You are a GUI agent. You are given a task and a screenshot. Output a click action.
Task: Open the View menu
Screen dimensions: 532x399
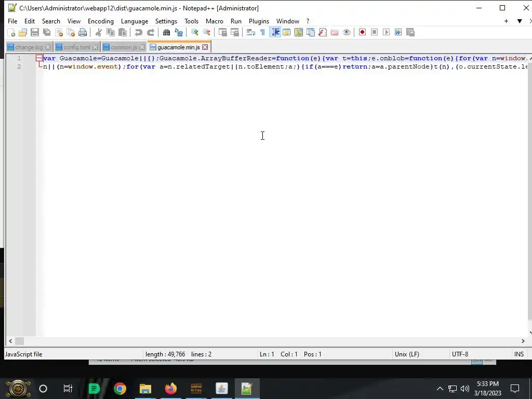74,21
